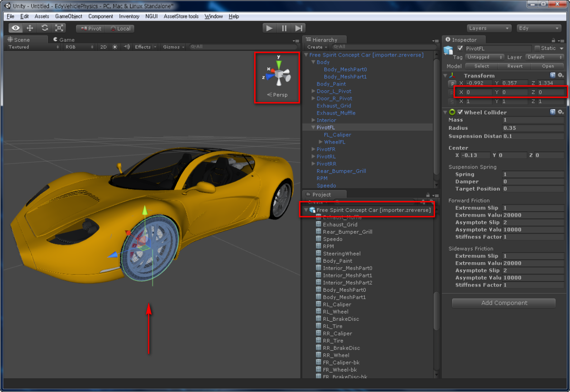This screenshot has height=392, width=570.
Task: Enable the Static checkbox
Action: point(537,48)
